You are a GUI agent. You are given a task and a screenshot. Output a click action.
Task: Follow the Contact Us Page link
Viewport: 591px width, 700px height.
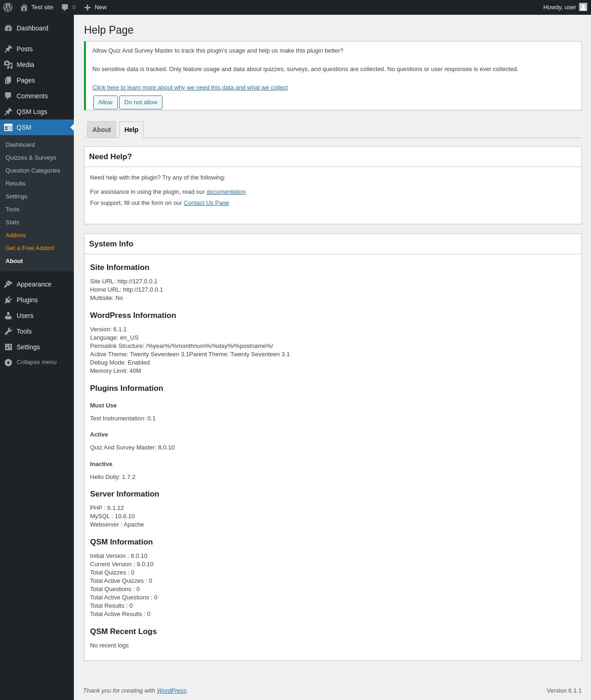(x=206, y=203)
